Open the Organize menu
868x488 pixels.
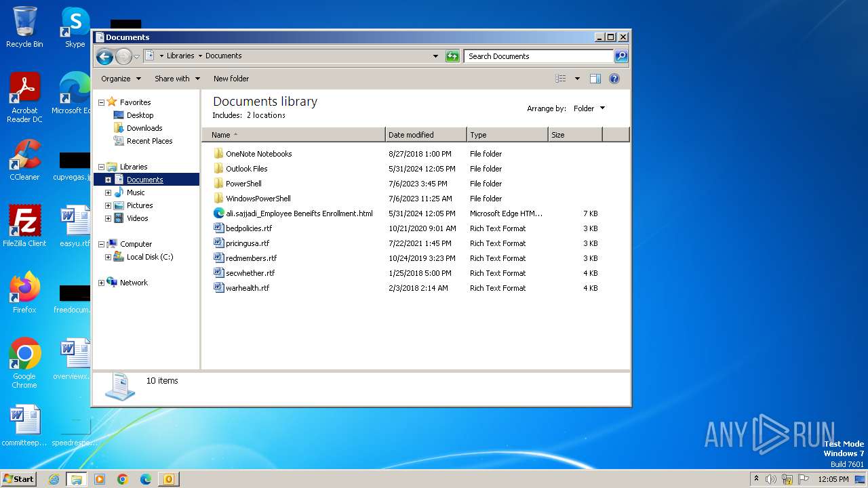[121, 79]
